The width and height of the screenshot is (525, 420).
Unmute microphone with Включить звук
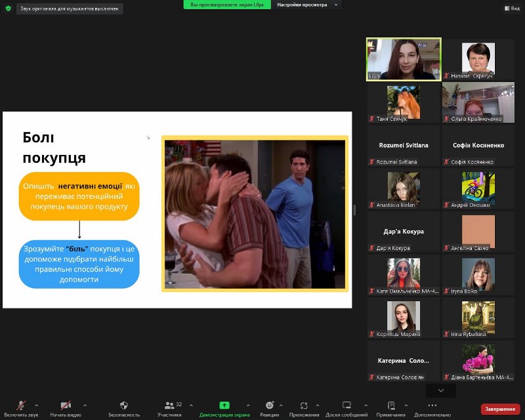[x=21, y=406]
